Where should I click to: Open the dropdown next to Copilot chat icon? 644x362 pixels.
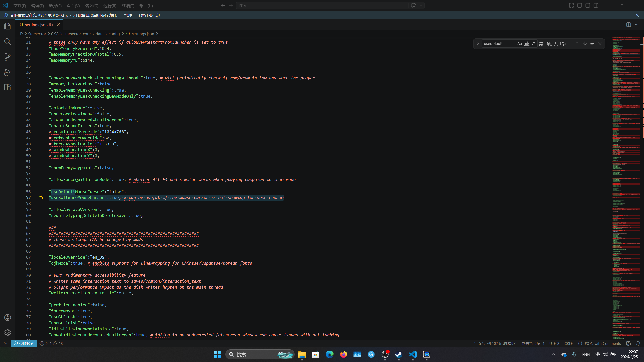(421, 5)
